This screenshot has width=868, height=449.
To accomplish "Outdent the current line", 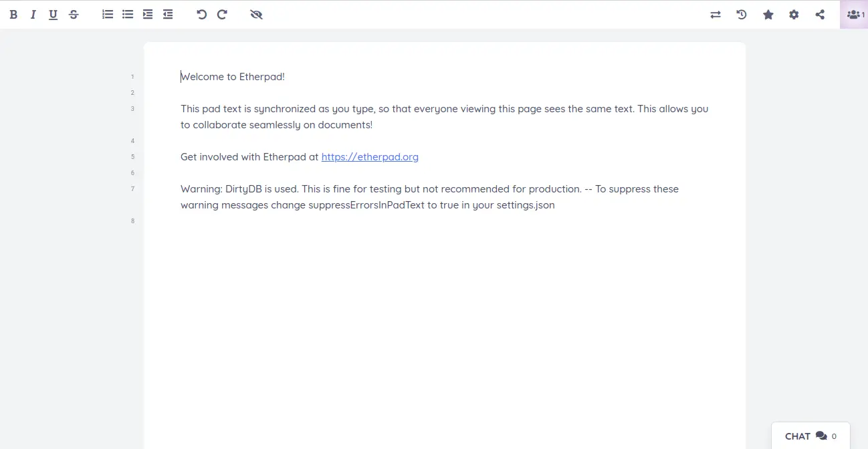I will point(168,14).
